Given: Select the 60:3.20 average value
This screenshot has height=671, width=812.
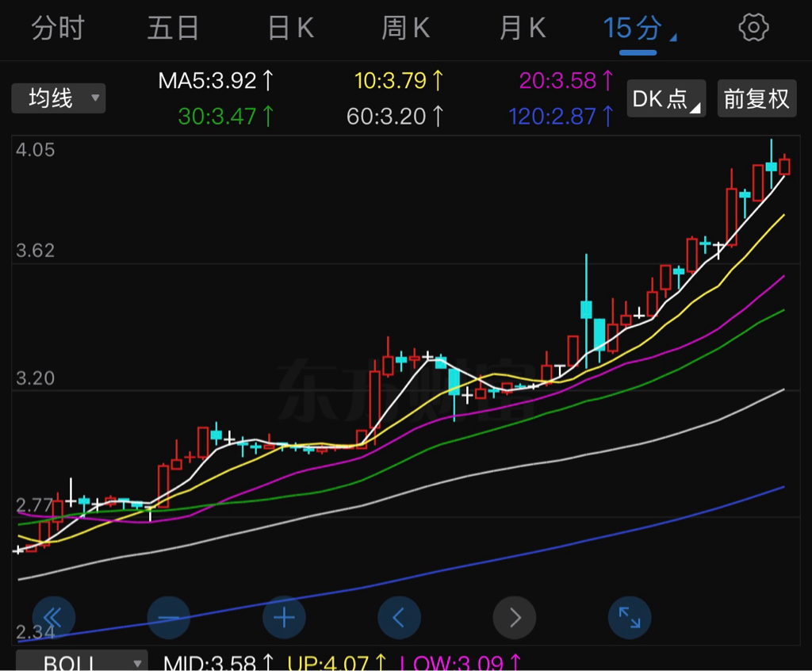Looking at the screenshot, I should [395, 117].
